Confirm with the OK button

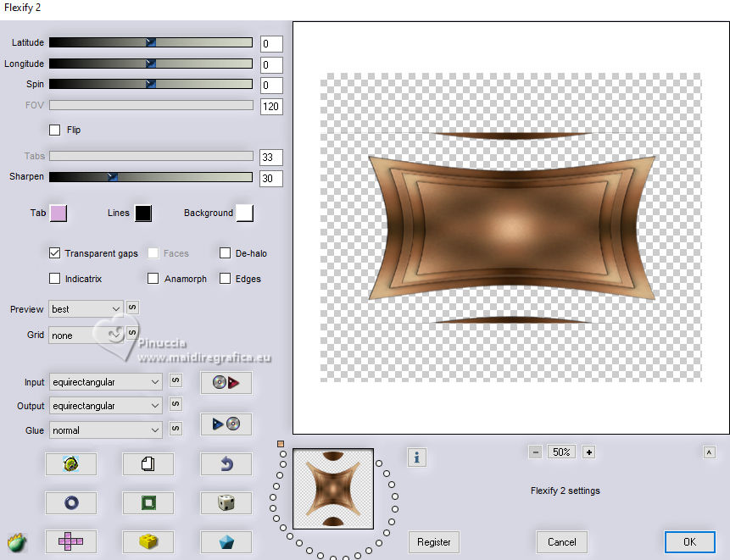point(689,542)
